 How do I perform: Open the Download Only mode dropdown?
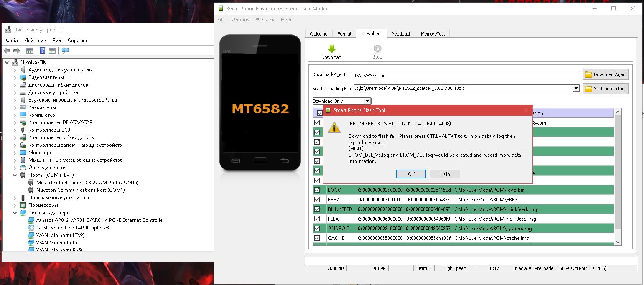click(367, 101)
